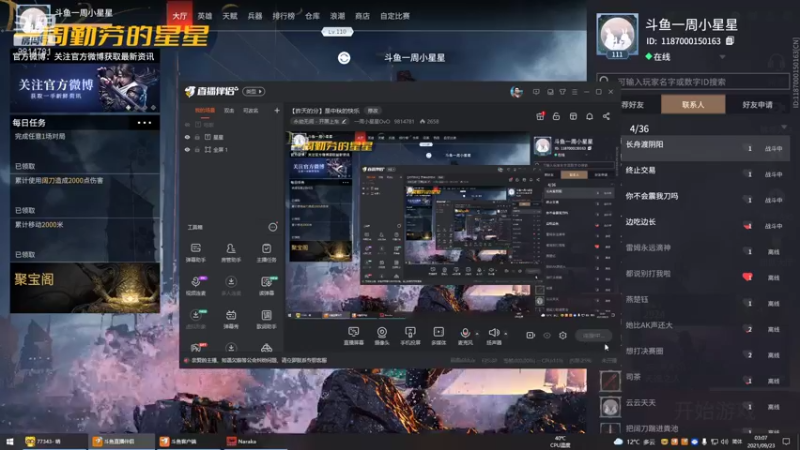800x450 pixels.
Task: Add 直播屏幕 screen capture source
Action: coord(353,336)
